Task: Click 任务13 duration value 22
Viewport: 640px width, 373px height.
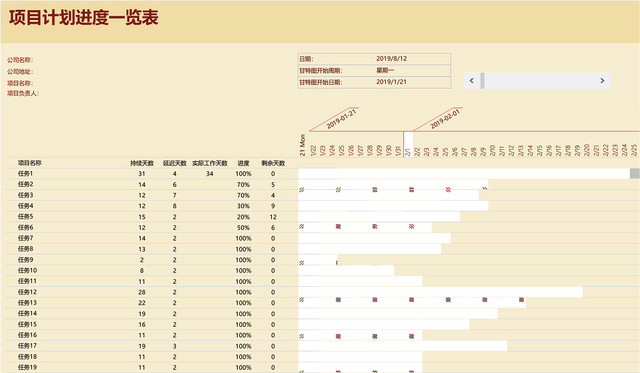Action: point(142,303)
